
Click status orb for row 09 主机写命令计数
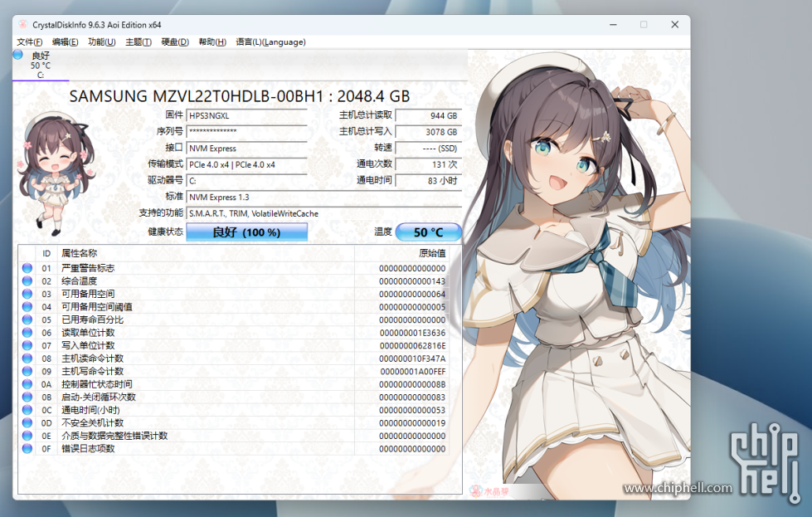tap(27, 372)
